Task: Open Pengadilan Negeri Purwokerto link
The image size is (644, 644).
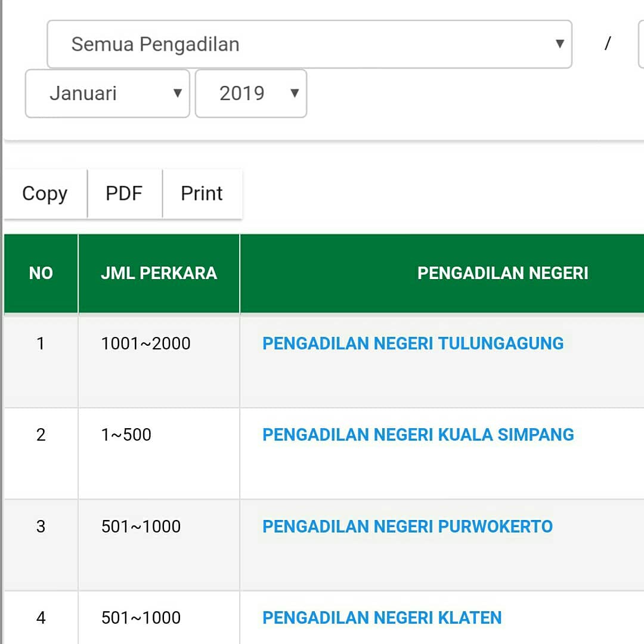Action: (407, 527)
